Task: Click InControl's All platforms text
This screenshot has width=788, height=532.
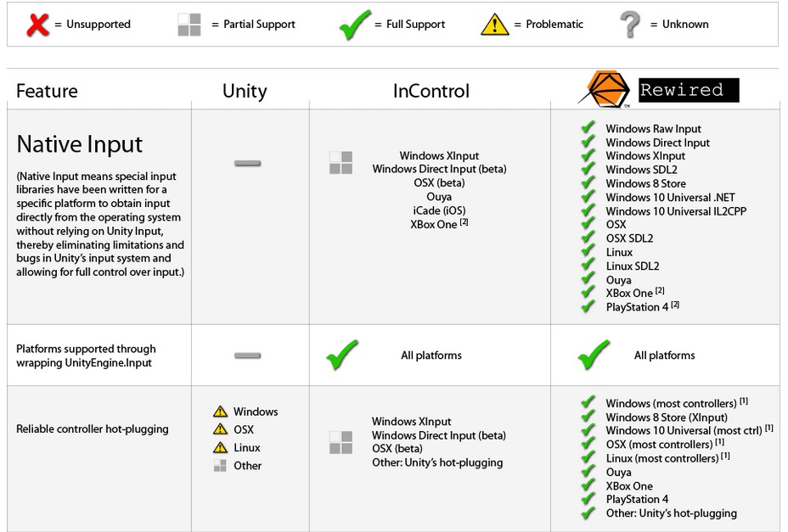Action: click(x=431, y=356)
